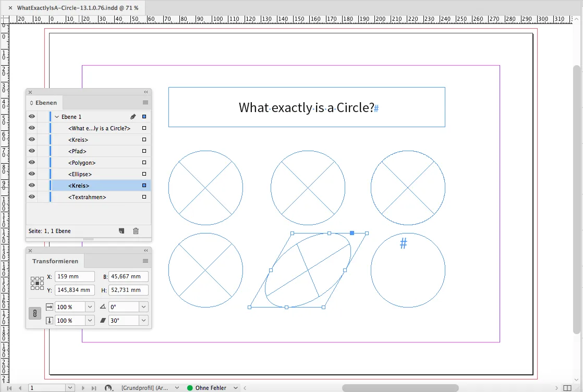Viewport: 583px width, 392px height.
Task: Select the Transformieren panel tab
Action: 55,261
